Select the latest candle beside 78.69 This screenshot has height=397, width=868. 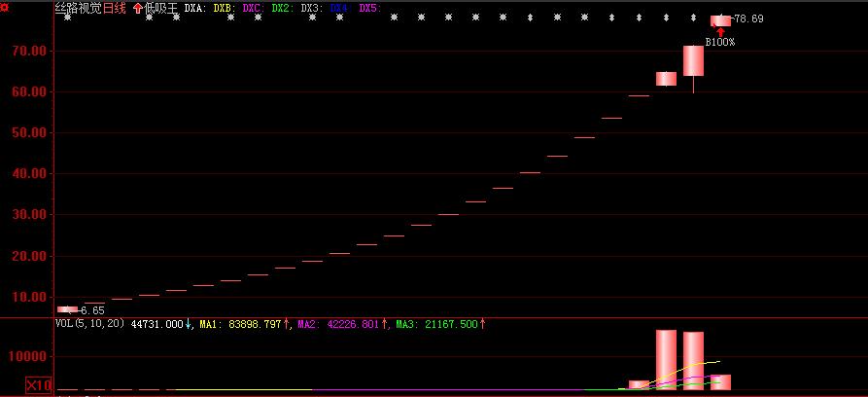coord(721,21)
